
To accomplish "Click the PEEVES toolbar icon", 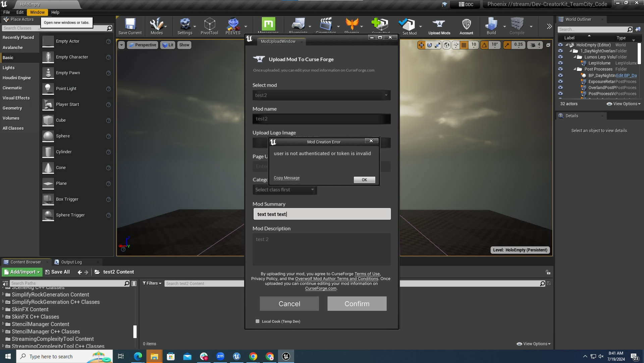I will [x=233, y=26].
